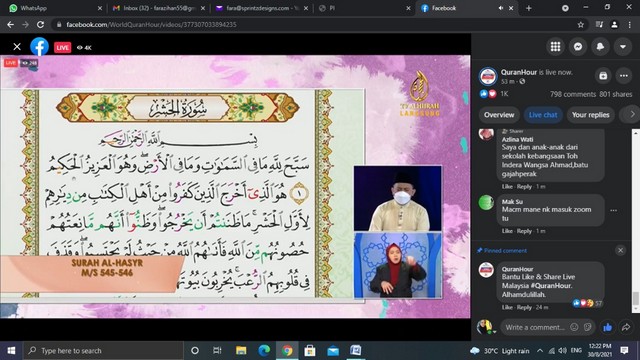Image resolution: width=640 pixels, height=360 pixels.
Task: Open Microsoft Store from the taskbar
Action: (309, 351)
